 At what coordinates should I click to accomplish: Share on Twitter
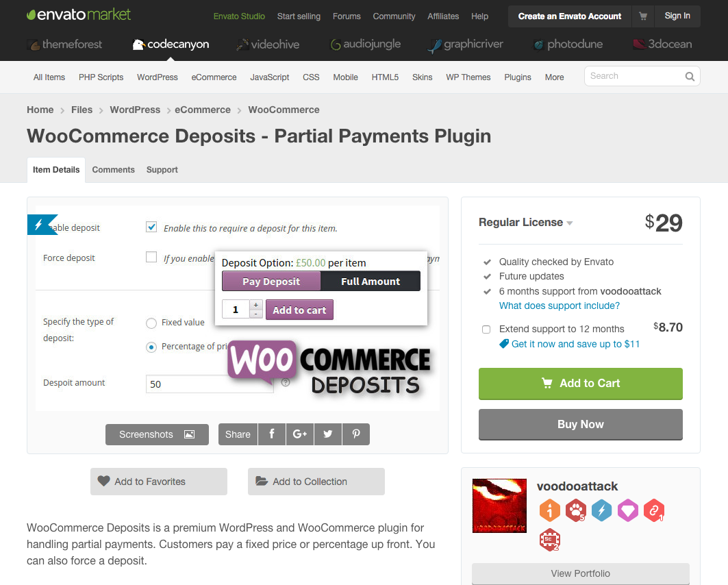(x=328, y=434)
